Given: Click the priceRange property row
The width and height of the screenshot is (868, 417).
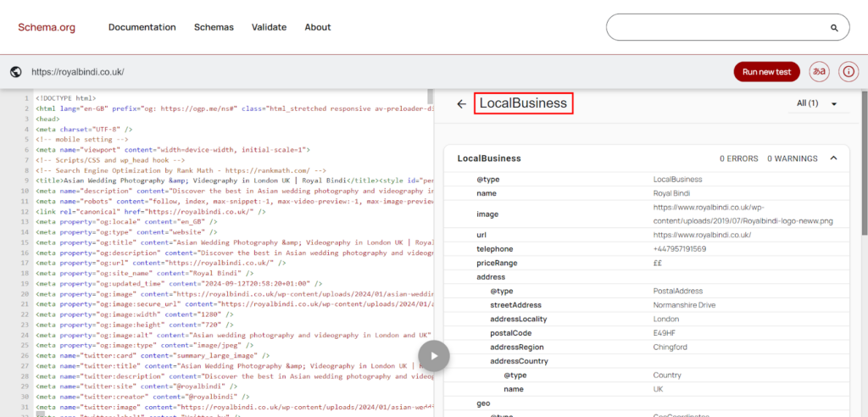Looking at the screenshot, I should click(x=648, y=263).
